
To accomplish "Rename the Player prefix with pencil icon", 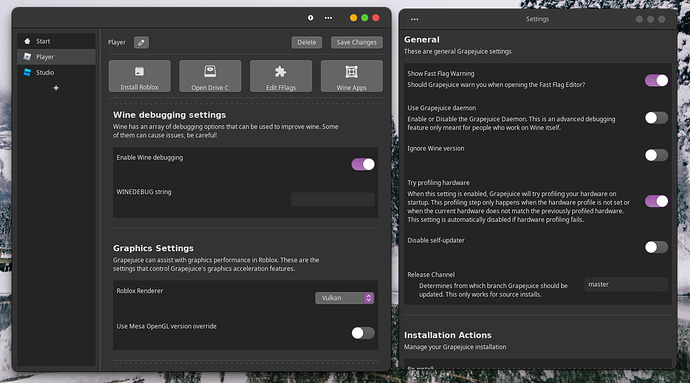I will click(x=141, y=42).
